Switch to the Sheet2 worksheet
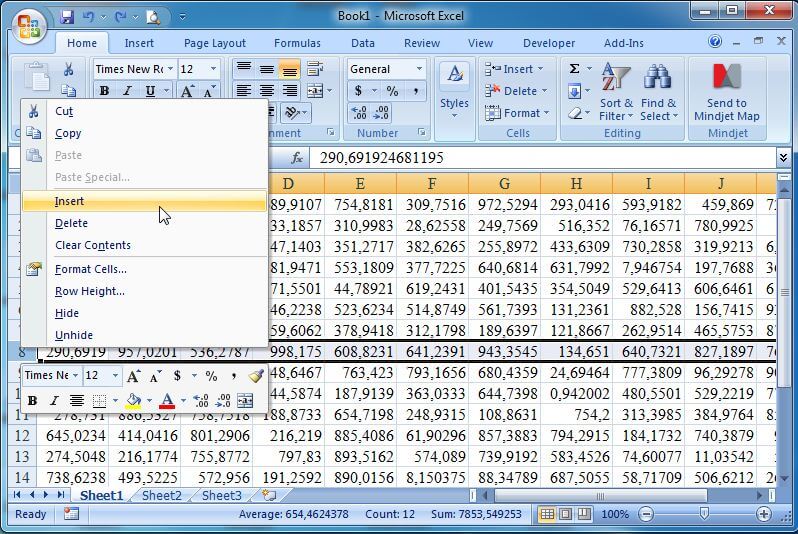798x534 pixels. [x=161, y=495]
